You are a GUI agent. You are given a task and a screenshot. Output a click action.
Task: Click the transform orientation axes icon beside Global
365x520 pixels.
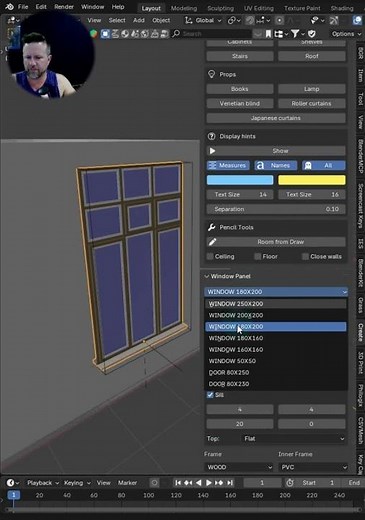(189, 20)
